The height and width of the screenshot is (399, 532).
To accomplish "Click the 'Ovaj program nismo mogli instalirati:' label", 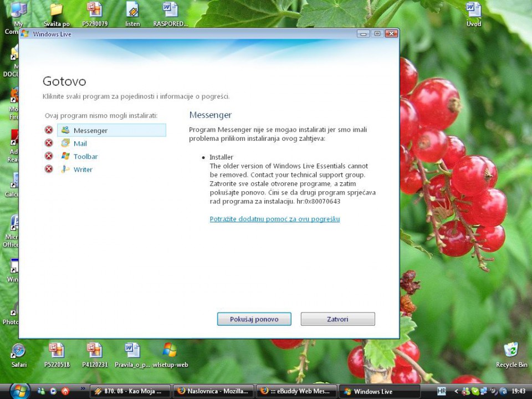I will [101, 116].
